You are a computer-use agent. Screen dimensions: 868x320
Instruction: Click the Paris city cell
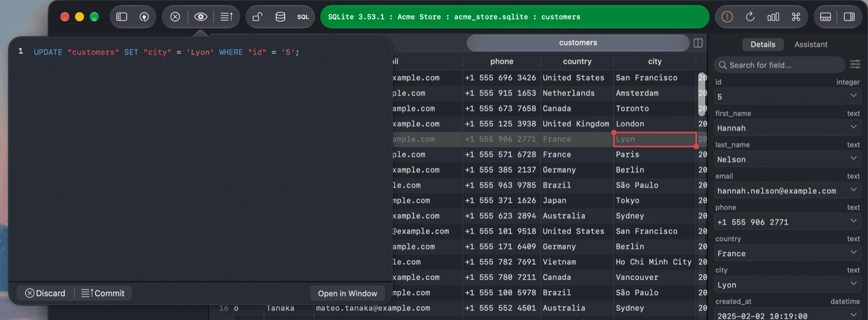(x=655, y=155)
